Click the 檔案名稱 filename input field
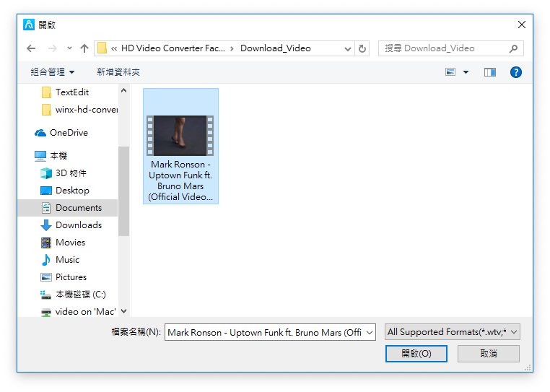550x392 pixels. [x=265, y=332]
